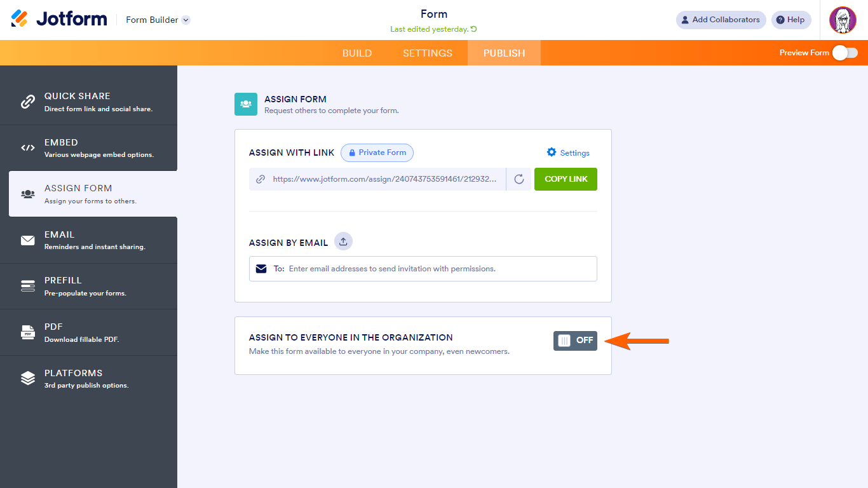Enable Assign to Everyone in the Organization

point(574,341)
